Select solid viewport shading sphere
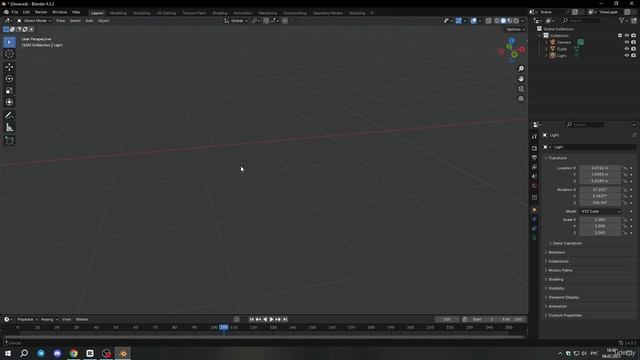 503,21
